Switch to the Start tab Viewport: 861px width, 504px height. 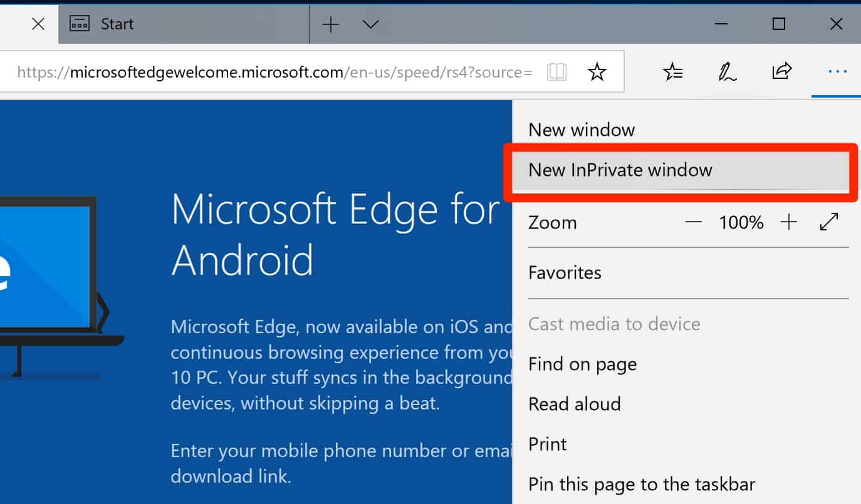point(184,24)
